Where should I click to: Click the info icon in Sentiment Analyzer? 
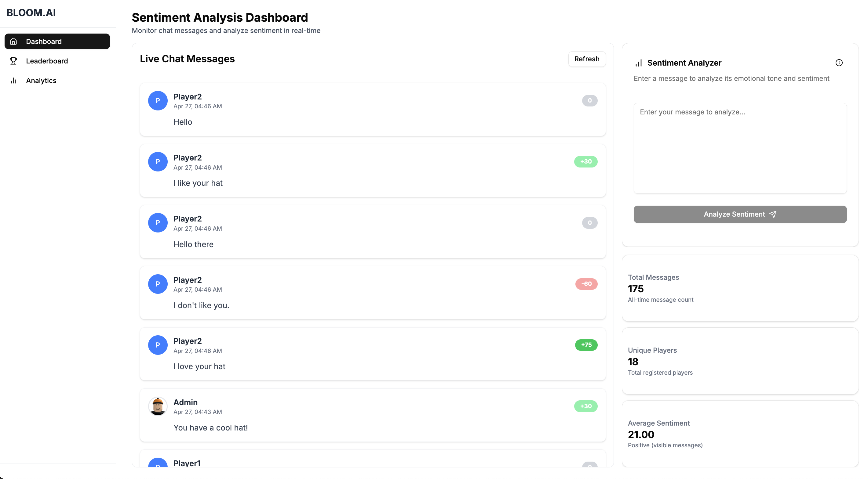pyautogui.click(x=839, y=63)
